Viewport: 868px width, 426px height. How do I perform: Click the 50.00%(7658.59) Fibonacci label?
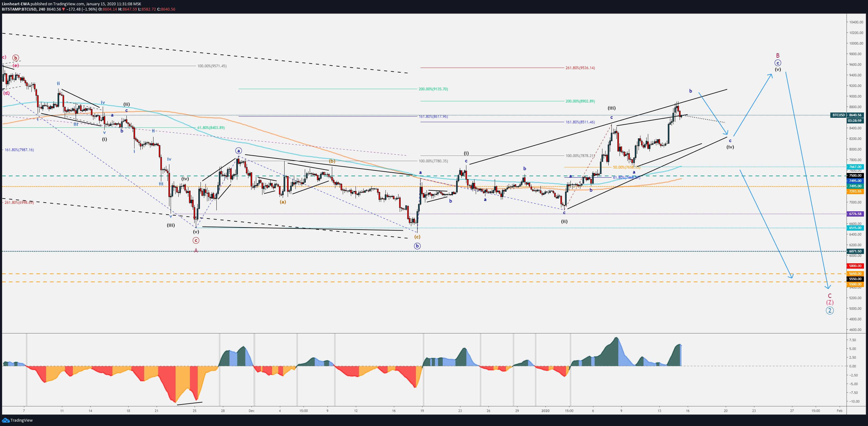coord(626,167)
